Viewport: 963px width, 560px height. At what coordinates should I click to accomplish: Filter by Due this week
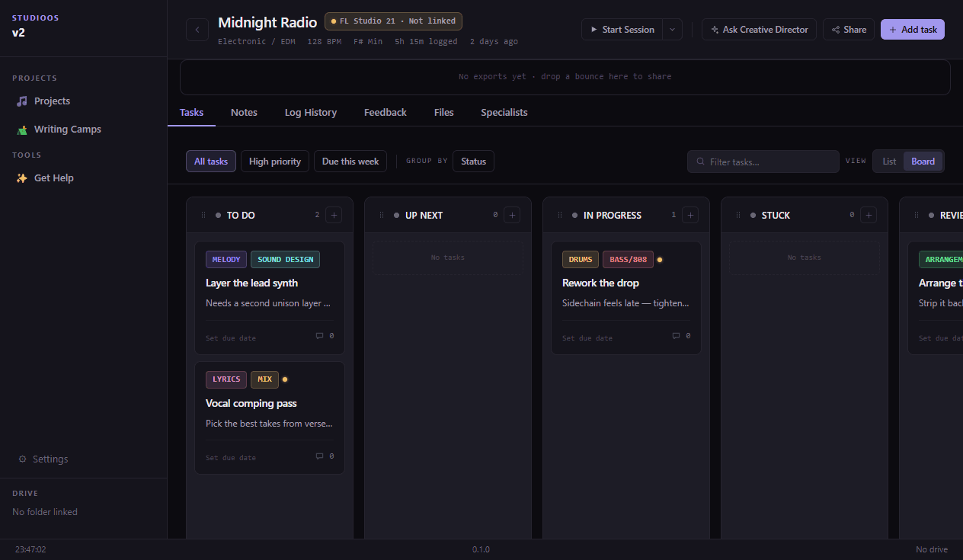click(350, 162)
